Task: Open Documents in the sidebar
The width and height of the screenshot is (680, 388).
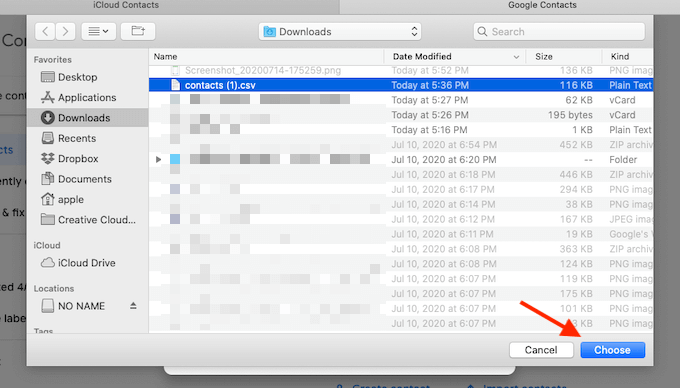Action: [x=88, y=179]
